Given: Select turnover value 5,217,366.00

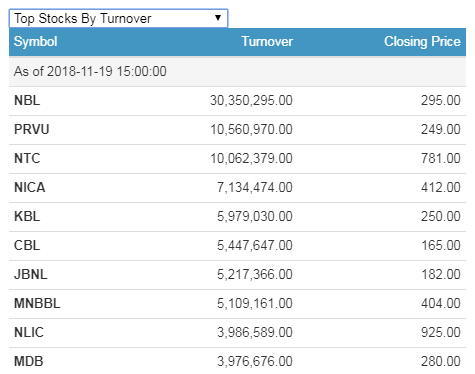Looking at the screenshot, I should (x=255, y=274).
